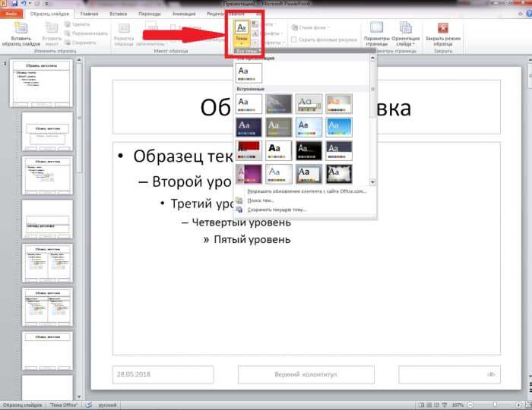Open the File tab
Screen dimensions: 532x410
pyautogui.click(x=11, y=14)
